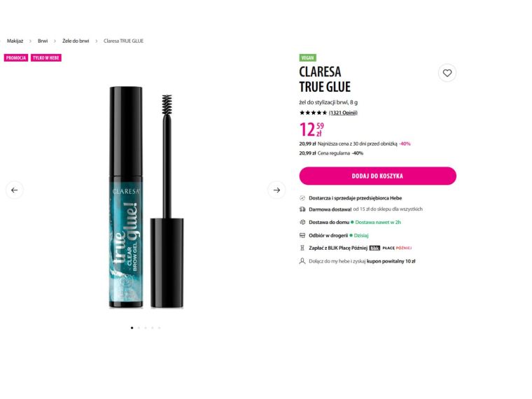The image size is (532, 399).
Task: Select the first carousel dot indicator
Action: pos(132,328)
